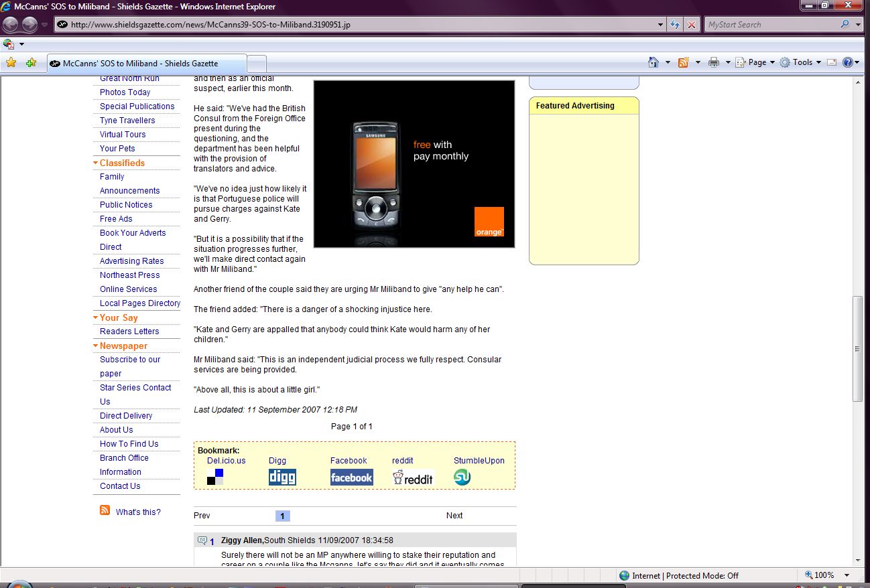This screenshot has width=870, height=588.
Task: Open the Public Notices sidebar link
Action: tap(126, 205)
